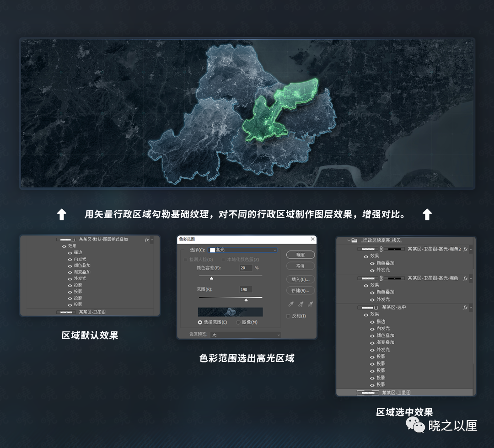
Task: Hide 外发光 effect under 某某区-选中
Action: pos(372,350)
